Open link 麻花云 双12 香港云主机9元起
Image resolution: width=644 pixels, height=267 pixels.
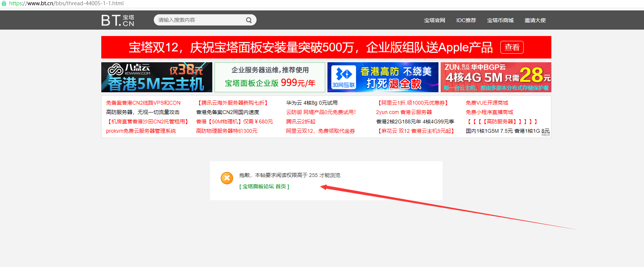[x=416, y=131]
